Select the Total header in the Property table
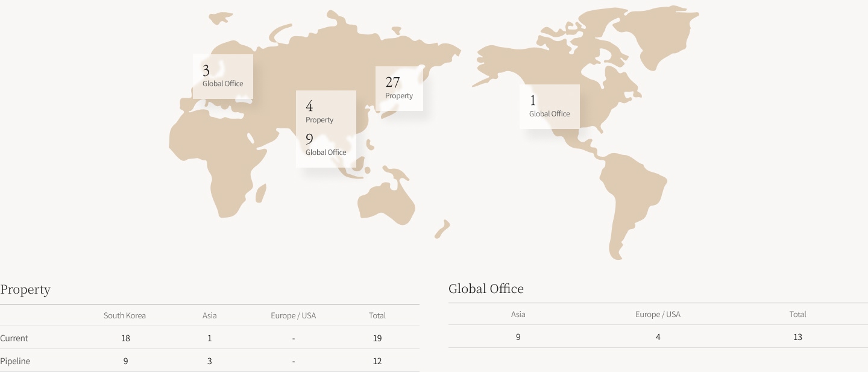This screenshot has width=868, height=372. [x=377, y=315]
